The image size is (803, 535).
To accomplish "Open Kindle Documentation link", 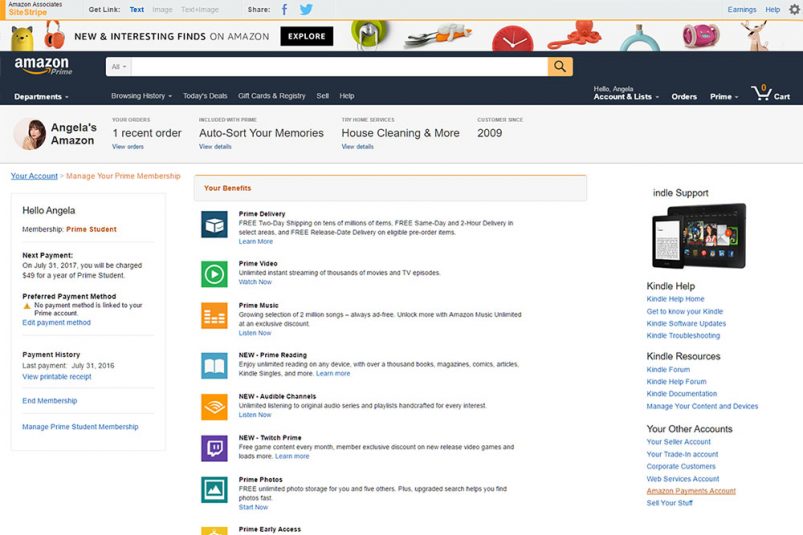I will 682,394.
